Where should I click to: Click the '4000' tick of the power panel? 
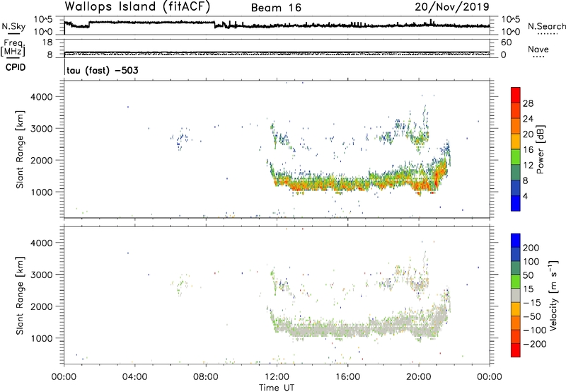pos(42,97)
